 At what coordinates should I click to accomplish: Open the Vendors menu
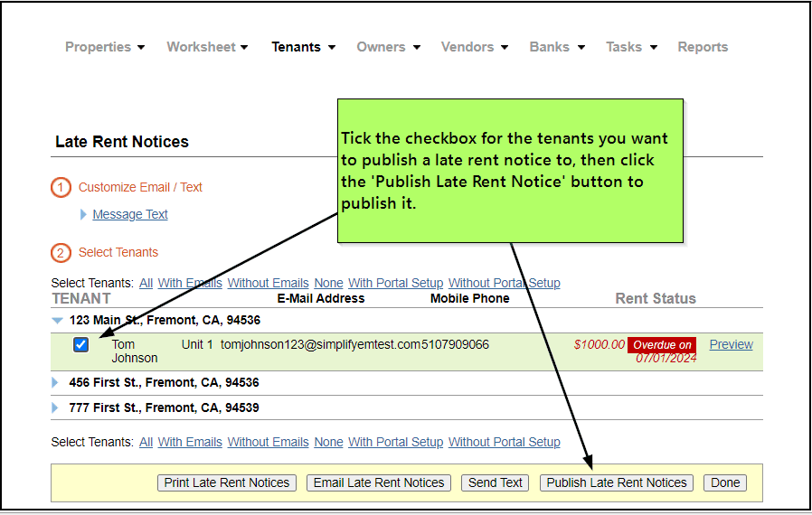474,47
